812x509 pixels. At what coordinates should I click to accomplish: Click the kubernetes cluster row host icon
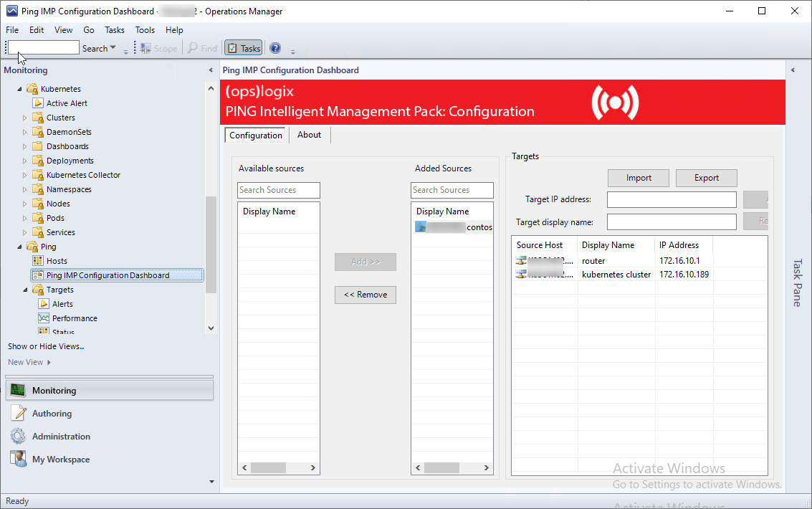point(521,275)
